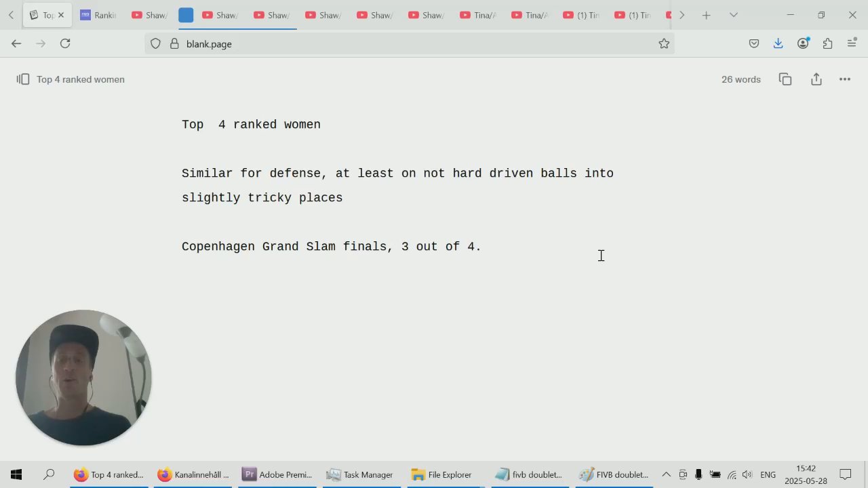Open Adobe Premiere from the taskbar
The width and height of the screenshot is (868, 488).
click(x=277, y=474)
